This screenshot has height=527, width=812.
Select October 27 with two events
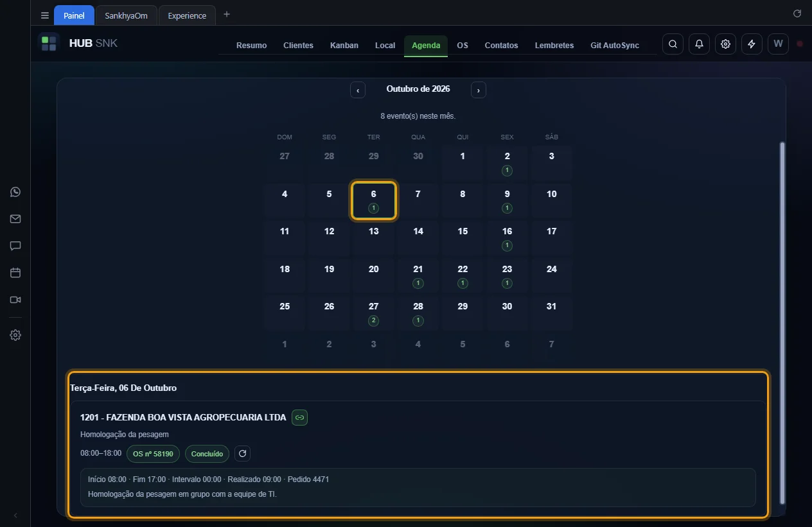click(x=373, y=313)
